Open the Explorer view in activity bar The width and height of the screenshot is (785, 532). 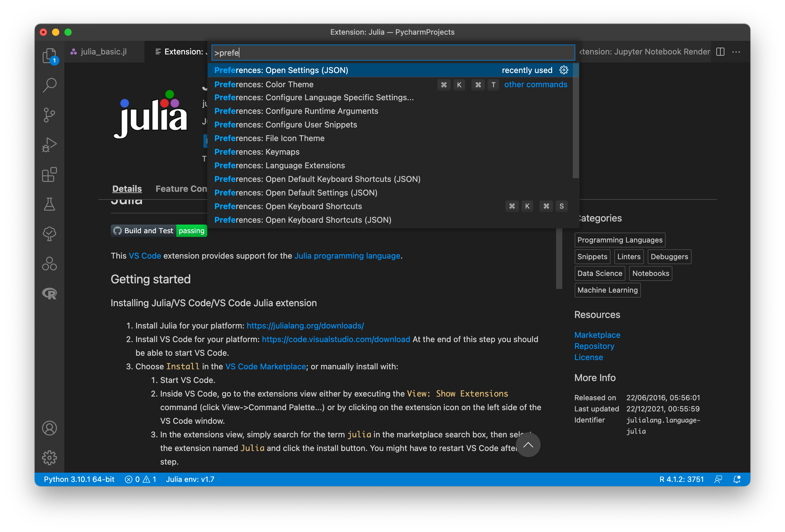pyautogui.click(x=49, y=56)
